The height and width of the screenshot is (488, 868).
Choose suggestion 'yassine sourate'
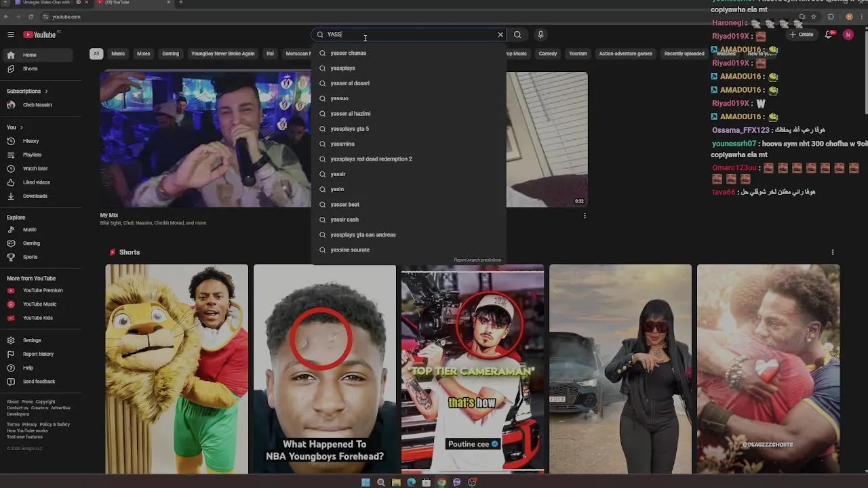(408, 250)
